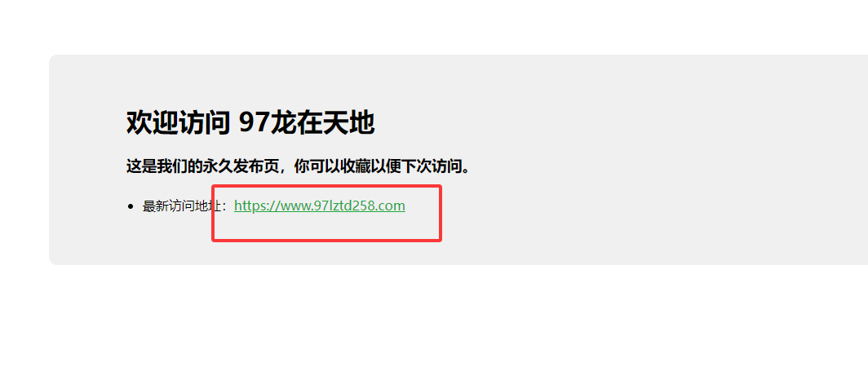Click the bullet point before 最新访问地址
The image size is (868, 376).
pyautogui.click(x=131, y=206)
